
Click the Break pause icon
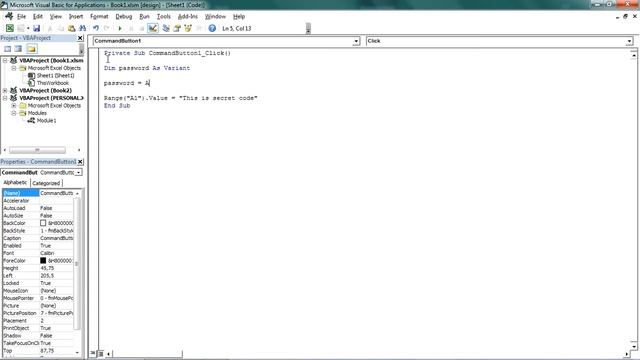[x=131, y=28]
